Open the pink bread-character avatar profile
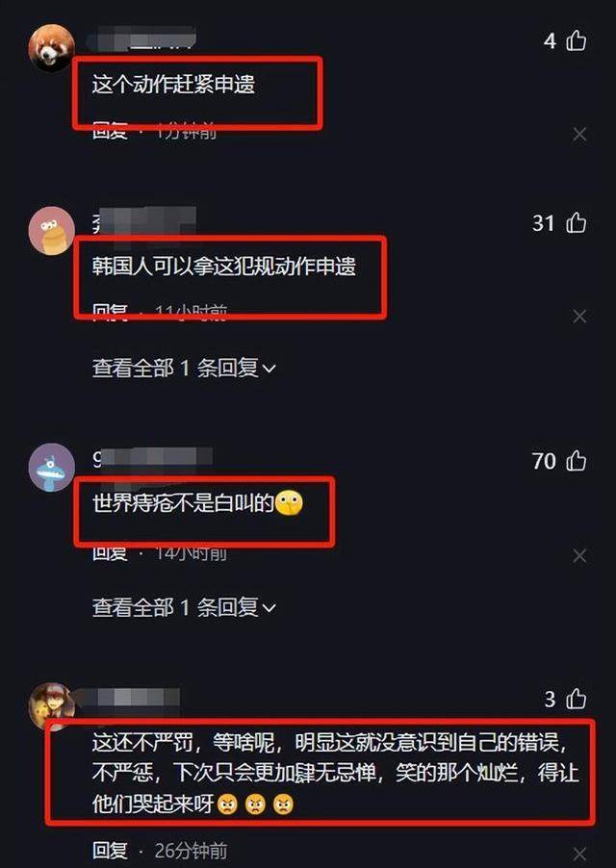 pyautogui.click(x=51, y=230)
